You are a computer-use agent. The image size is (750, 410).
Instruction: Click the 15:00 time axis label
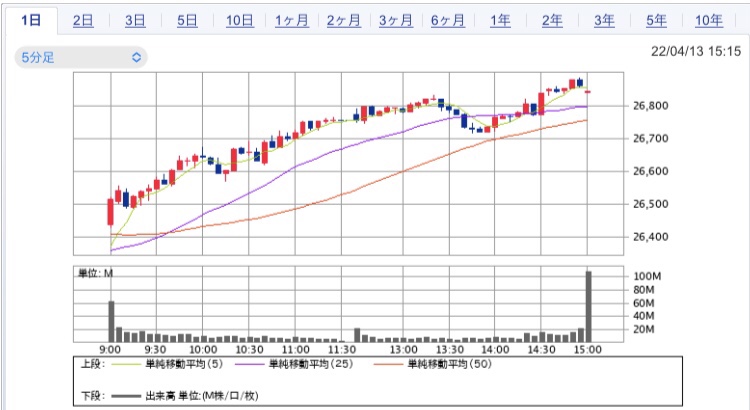[587, 350]
